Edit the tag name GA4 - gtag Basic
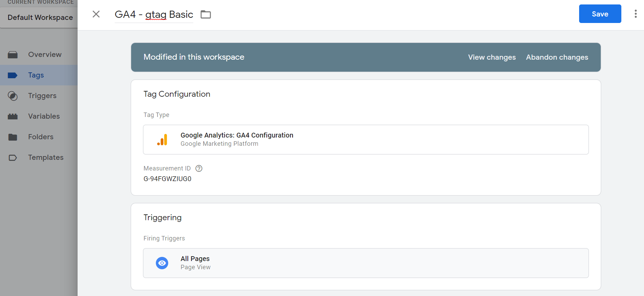644x296 pixels. coord(154,14)
